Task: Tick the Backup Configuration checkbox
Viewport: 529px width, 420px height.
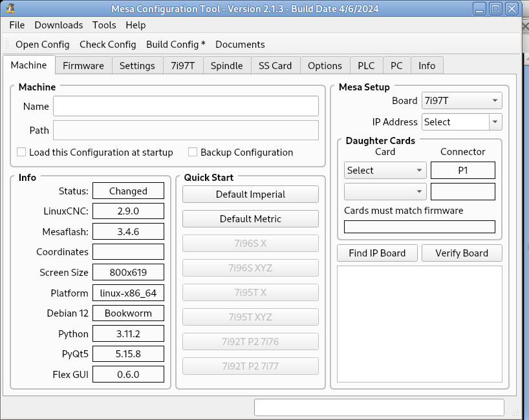Action: pos(193,152)
